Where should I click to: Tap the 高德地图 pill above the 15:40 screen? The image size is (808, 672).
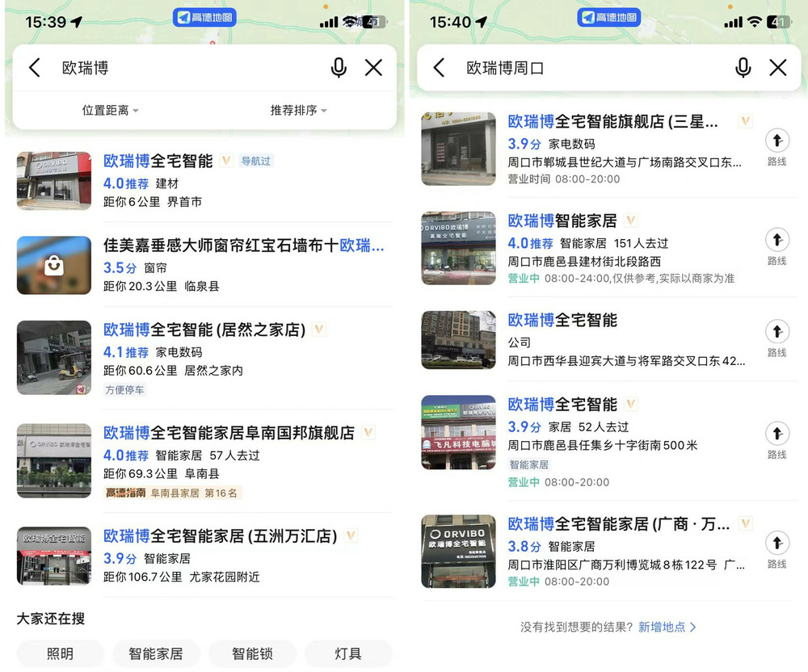609,18
